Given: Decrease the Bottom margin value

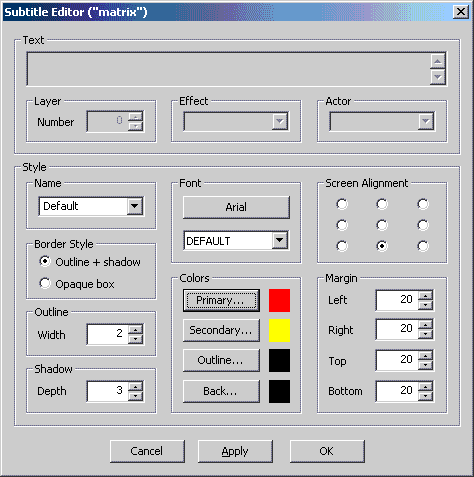Looking at the screenshot, I should pos(425,396).
